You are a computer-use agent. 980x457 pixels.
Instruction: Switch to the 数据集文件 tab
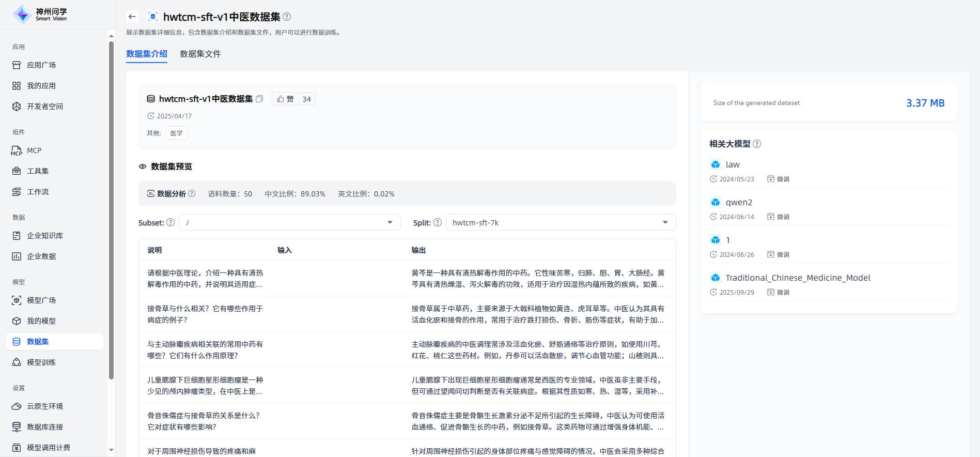[200, 54]
